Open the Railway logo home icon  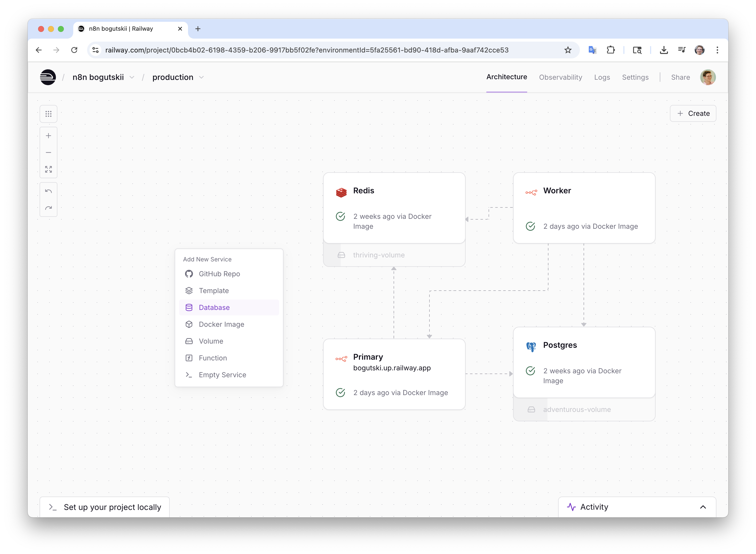(48, 77)
